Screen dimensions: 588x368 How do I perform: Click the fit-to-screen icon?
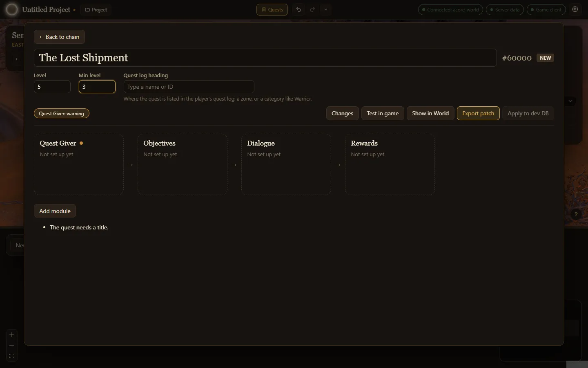(x=12, y=356)
